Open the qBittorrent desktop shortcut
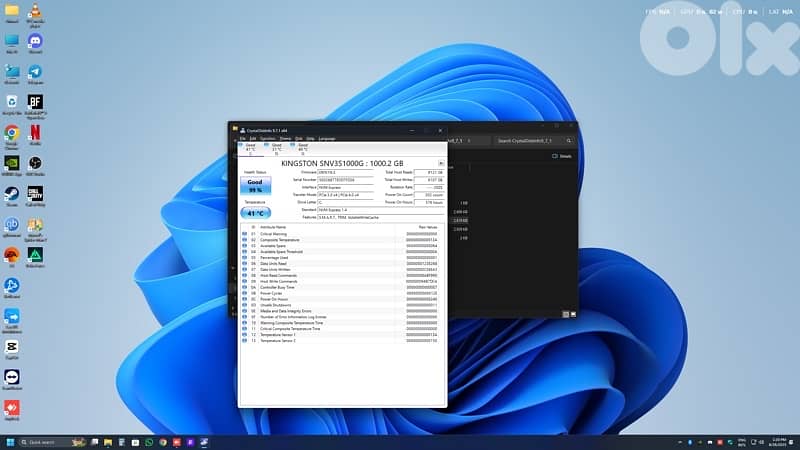This screenshot has width=800, height=450. coord(12,225)
